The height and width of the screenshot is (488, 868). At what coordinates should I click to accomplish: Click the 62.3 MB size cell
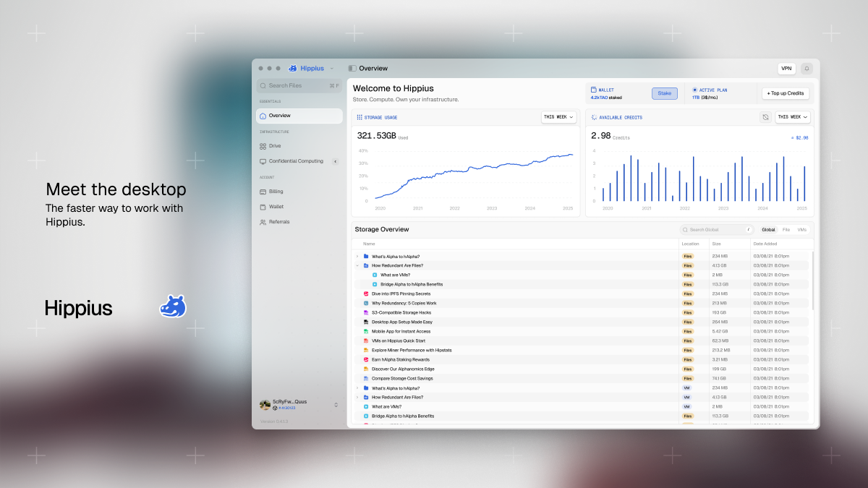coord(720,341)
